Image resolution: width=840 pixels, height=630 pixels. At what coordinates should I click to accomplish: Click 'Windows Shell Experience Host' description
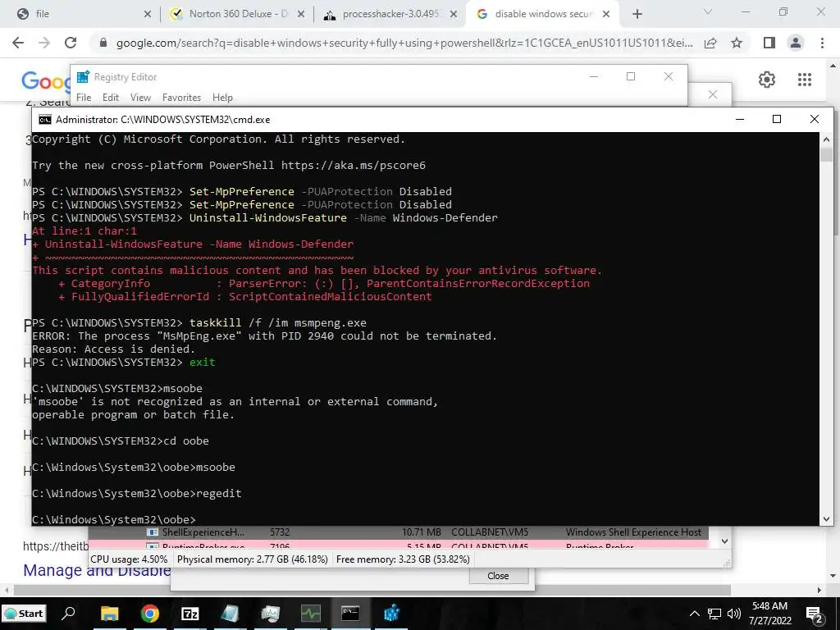(x=633, y=532)
